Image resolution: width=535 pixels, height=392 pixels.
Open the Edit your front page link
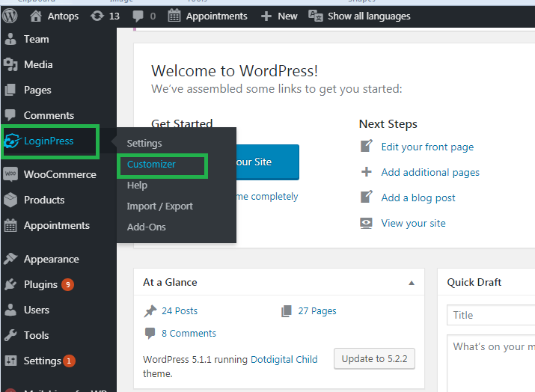coord(427,147)
